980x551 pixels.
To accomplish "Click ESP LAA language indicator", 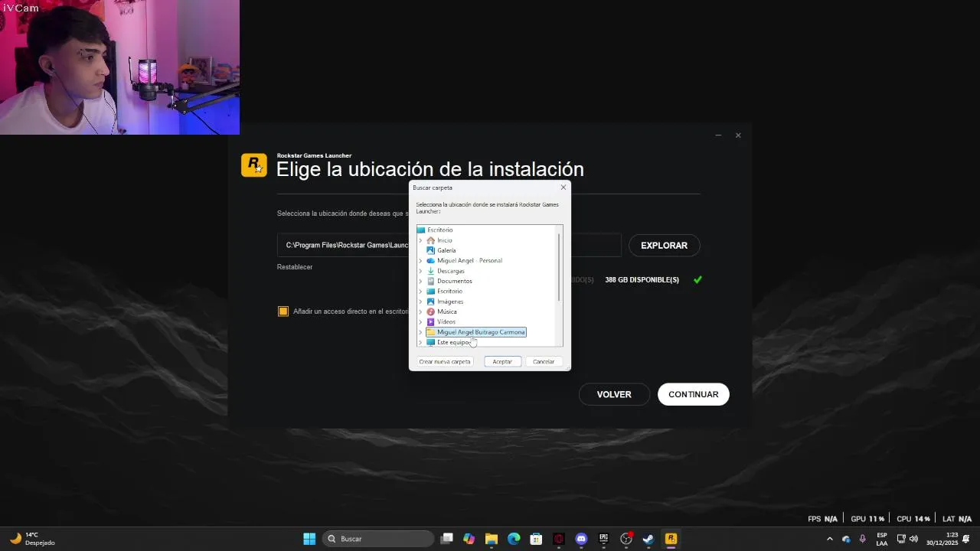I will click(882, 539).
